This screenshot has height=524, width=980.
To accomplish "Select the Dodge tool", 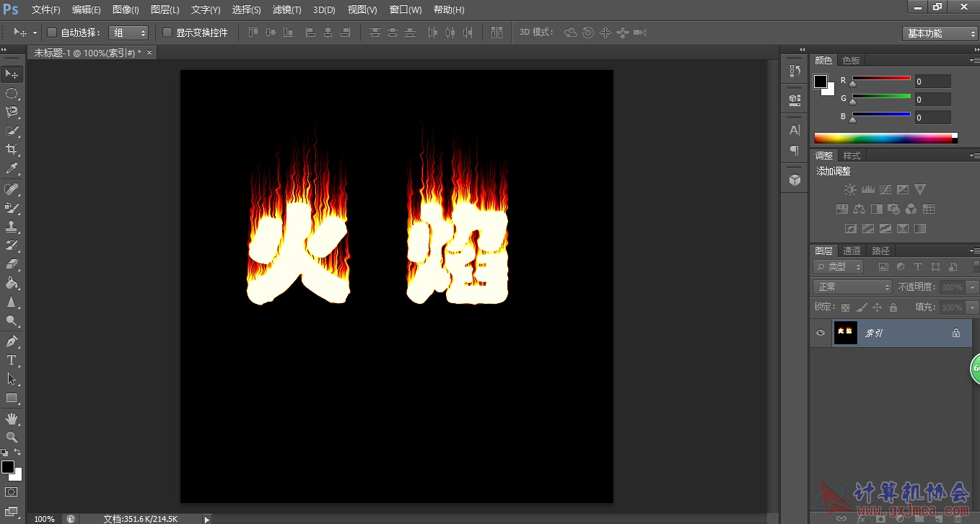I will (12, 320).
